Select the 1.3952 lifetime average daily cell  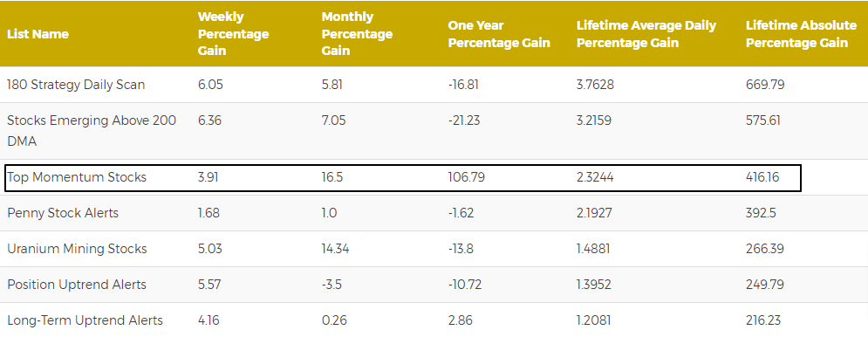pos(593,285)
